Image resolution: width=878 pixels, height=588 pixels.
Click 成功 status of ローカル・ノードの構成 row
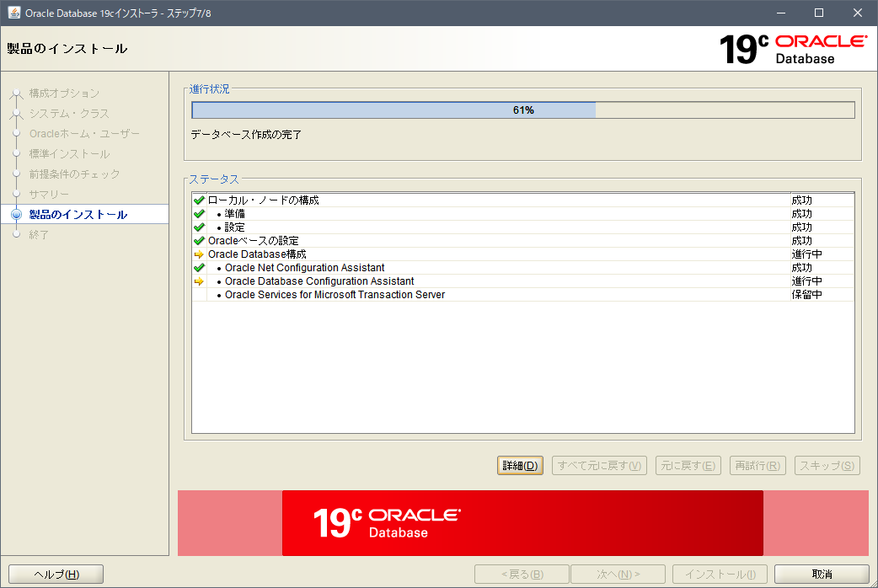(802, 200)
